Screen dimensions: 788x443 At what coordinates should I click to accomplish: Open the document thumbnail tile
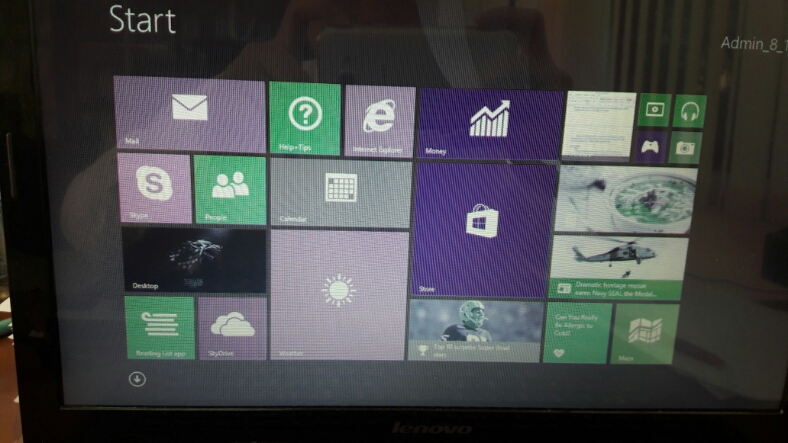pos(598,126)
